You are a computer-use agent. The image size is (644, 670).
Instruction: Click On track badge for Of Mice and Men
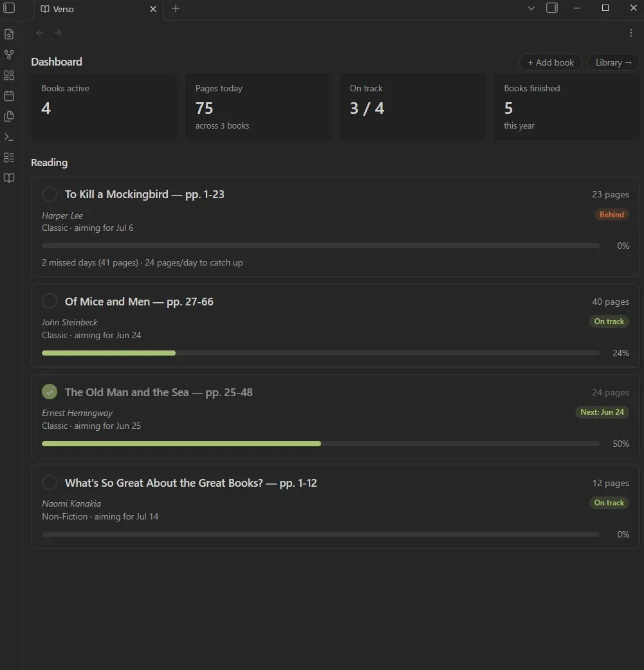(609, 321)
